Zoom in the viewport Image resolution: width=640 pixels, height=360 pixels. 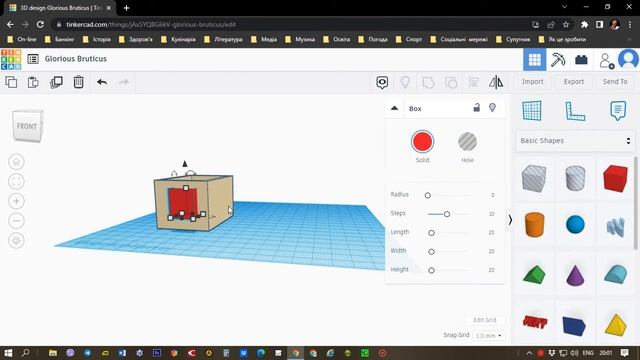16,201
